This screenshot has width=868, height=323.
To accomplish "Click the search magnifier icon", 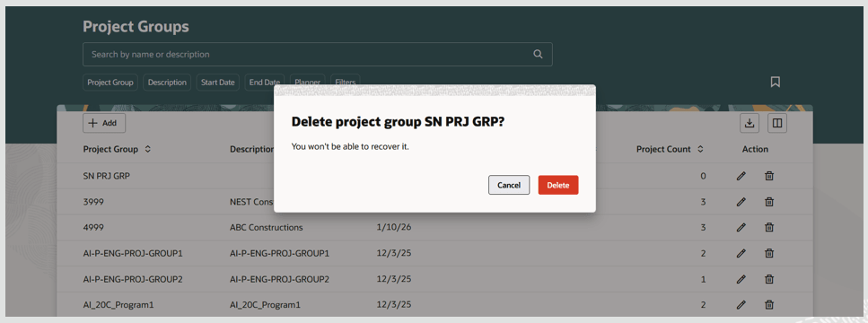I will click(538, 54).
